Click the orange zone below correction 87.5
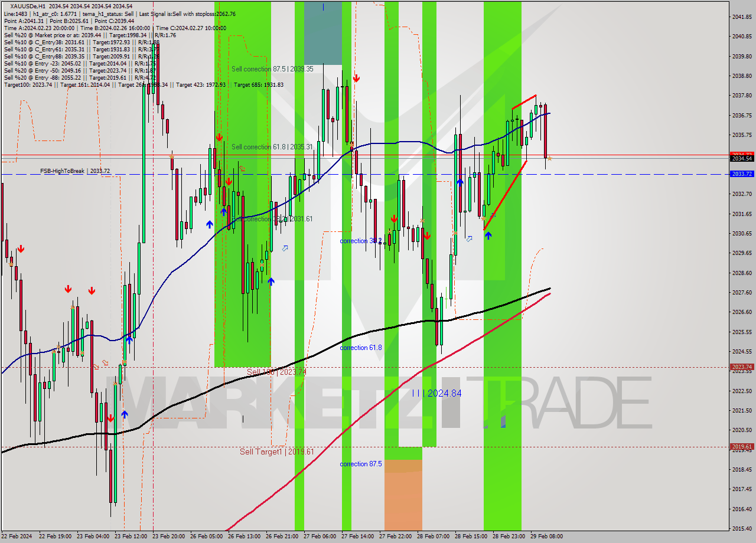This screenshot has width=756, height=543. (403, 495)
